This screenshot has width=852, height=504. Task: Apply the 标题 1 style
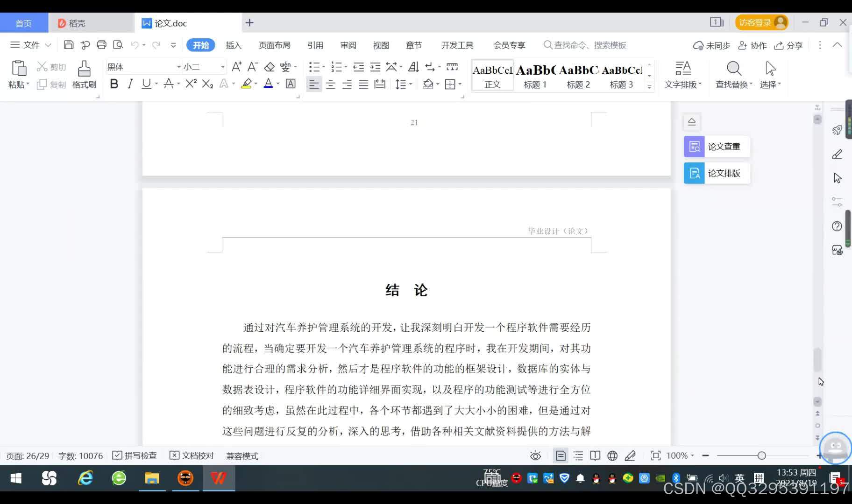[535, 75]
